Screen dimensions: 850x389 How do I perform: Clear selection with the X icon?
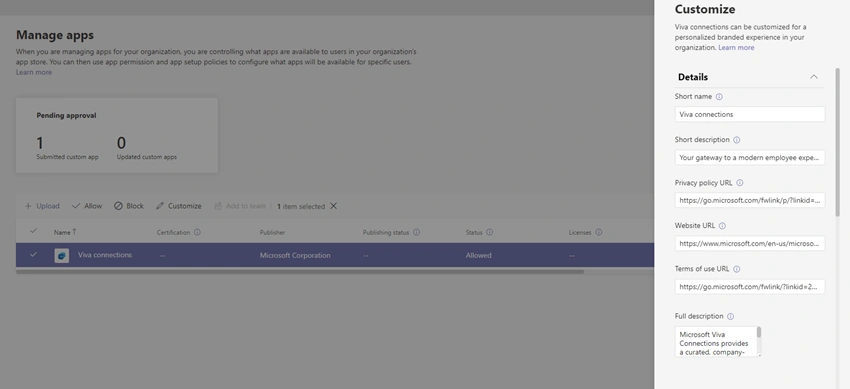click(333, 206)
